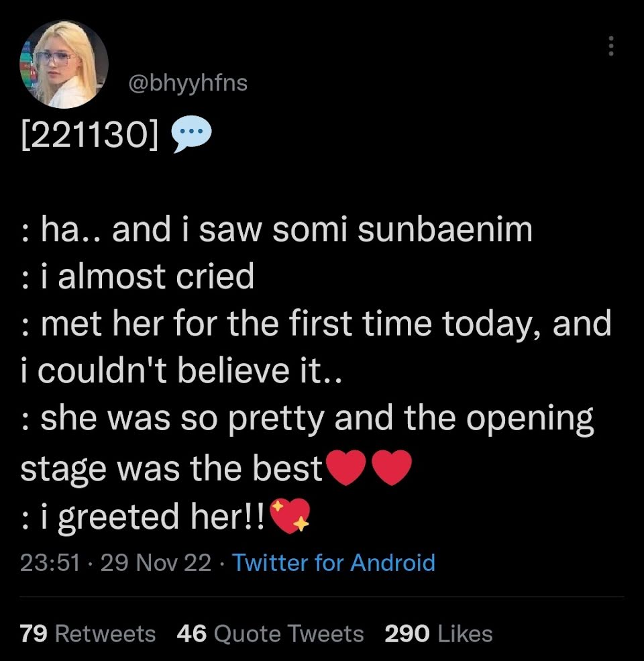
Task: Click the 'stage was the best' text
Action: coord(172,468)
